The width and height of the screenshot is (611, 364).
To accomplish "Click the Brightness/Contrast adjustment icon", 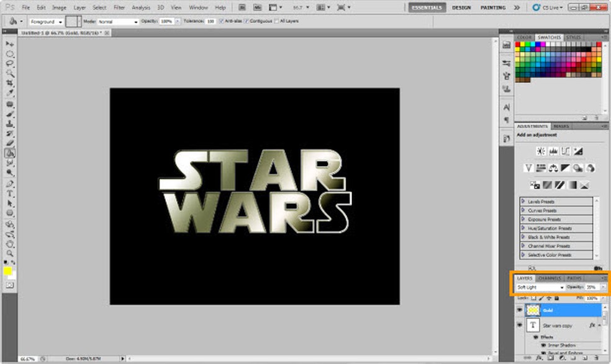I will point(541,151).
